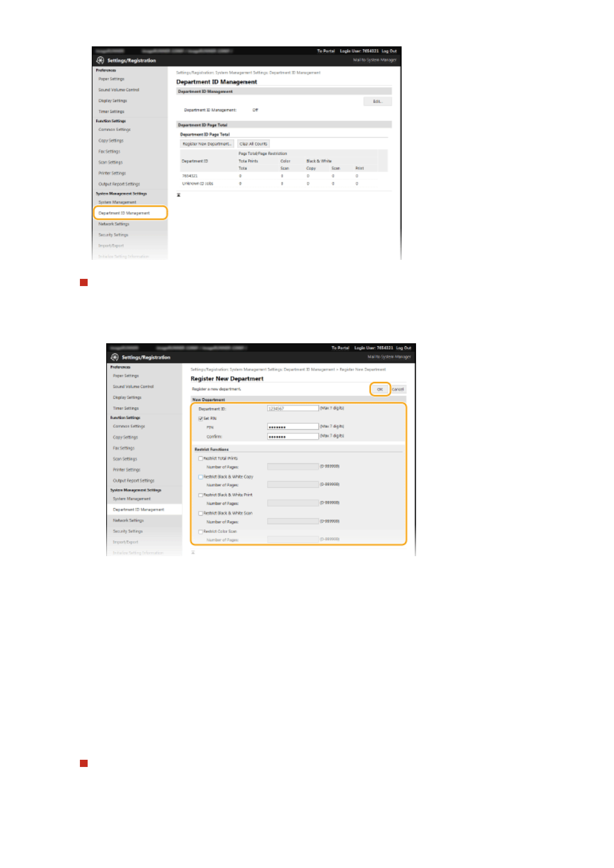Click the Department ID input field

tap(293, 408)
